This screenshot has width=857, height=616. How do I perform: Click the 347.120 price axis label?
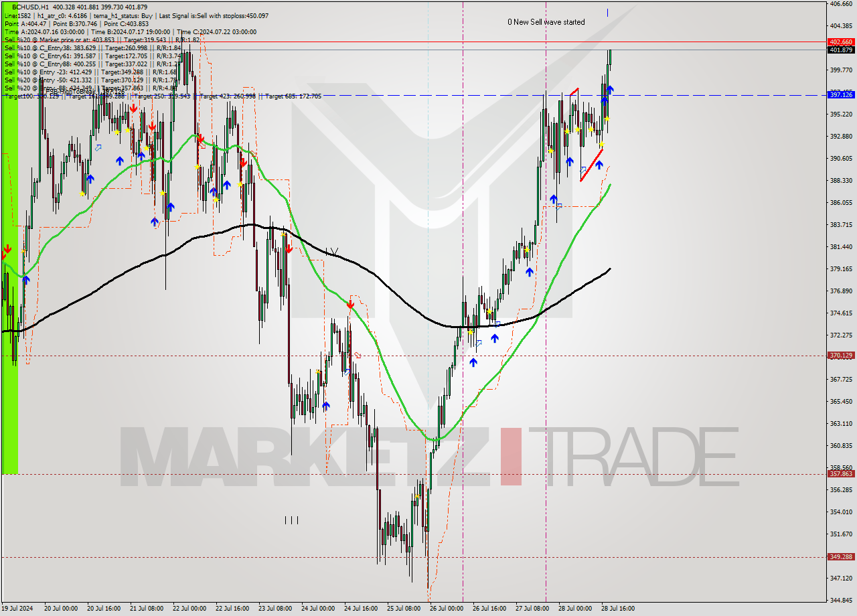(841, 579)
